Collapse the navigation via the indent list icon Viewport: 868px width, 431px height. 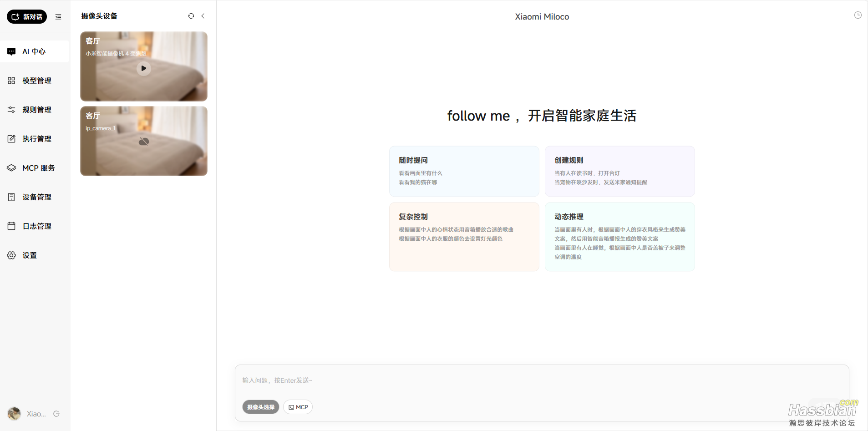[x=58, y=17]
